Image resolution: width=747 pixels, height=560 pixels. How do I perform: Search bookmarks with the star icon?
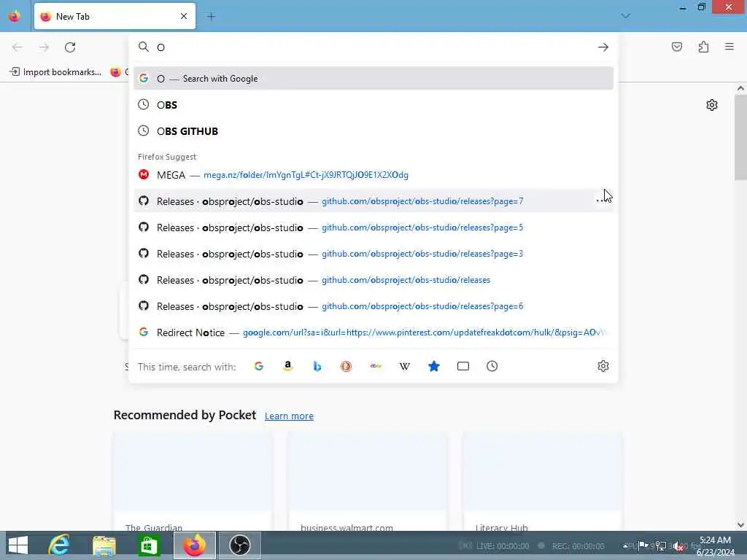click(433, 366)
